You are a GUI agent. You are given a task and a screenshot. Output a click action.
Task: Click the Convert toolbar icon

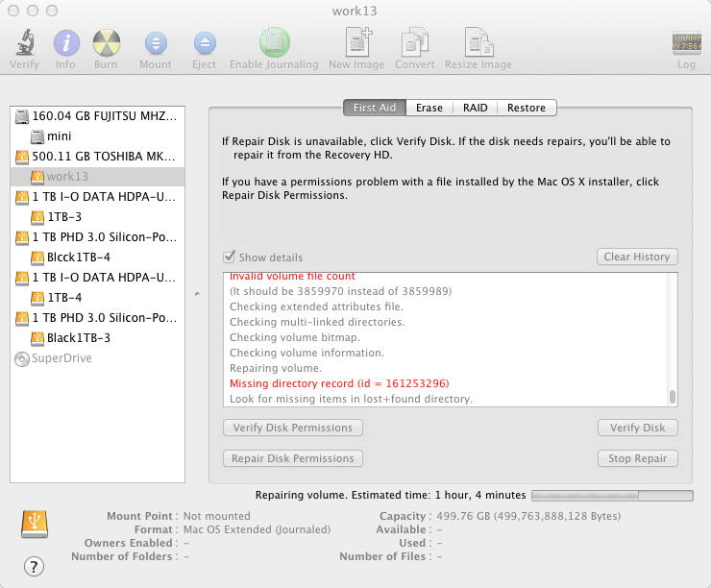[414, 42]
